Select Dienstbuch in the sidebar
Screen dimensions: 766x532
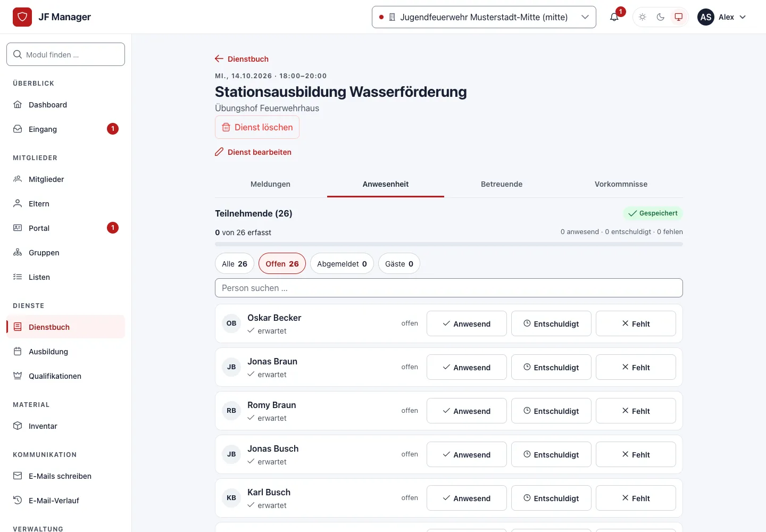[66, 327]
